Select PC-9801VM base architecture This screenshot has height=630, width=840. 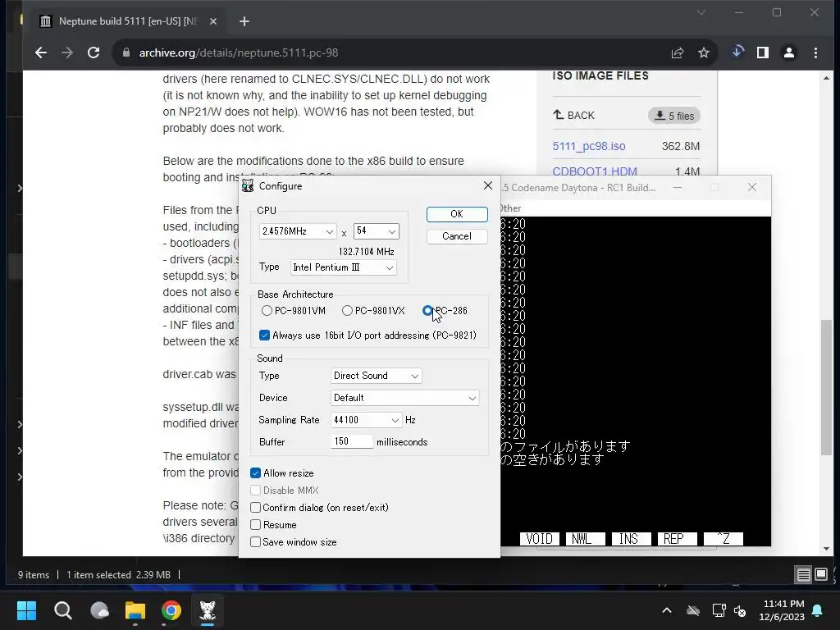coord(293,311)
